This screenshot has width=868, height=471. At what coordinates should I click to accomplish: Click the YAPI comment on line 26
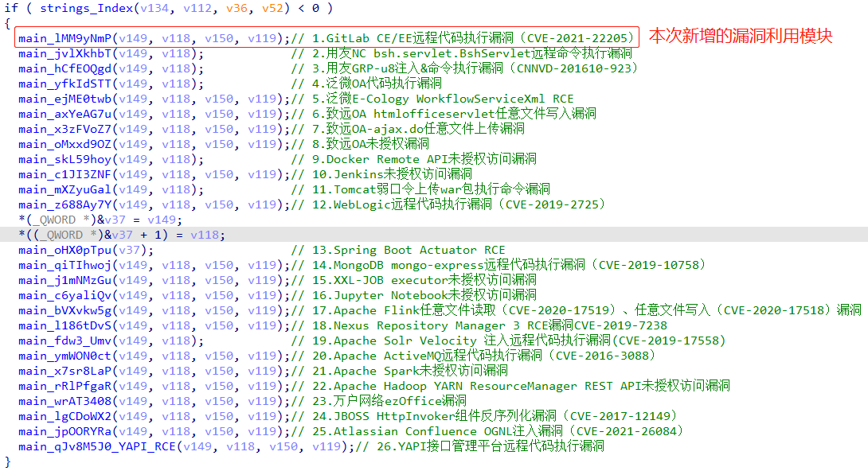tap(480, 446)
